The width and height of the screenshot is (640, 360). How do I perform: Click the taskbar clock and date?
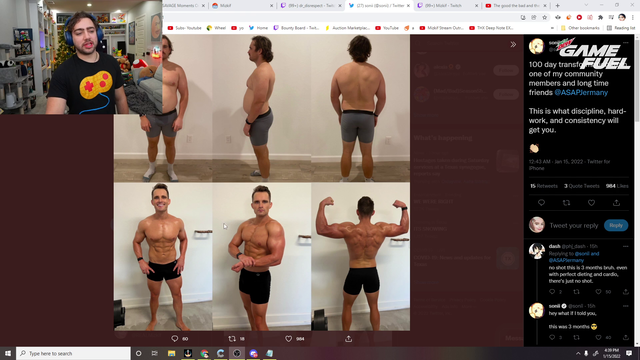pyautogui.click(x=611, y=353)
